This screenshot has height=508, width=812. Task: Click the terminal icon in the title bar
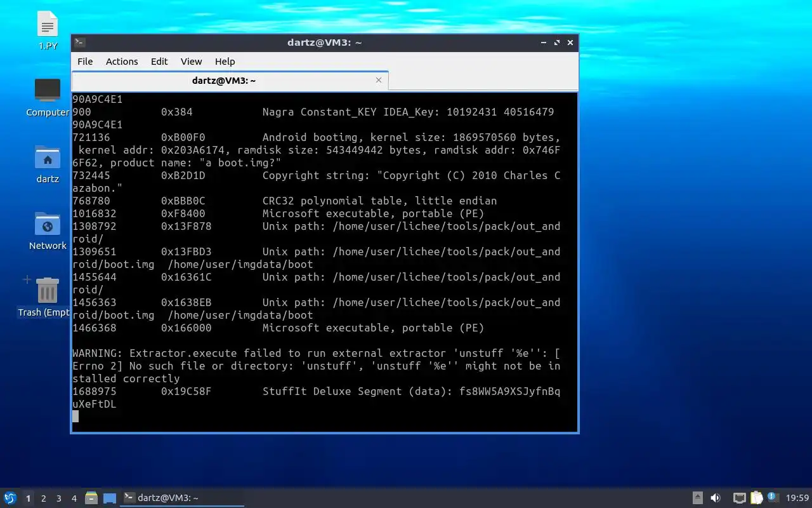point(80,43)
